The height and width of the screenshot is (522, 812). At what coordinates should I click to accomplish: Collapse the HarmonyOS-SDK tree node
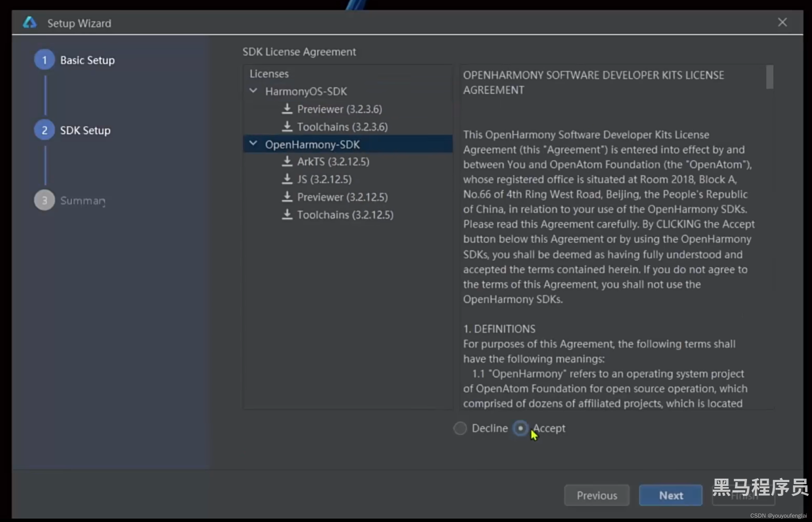[254, 91]
